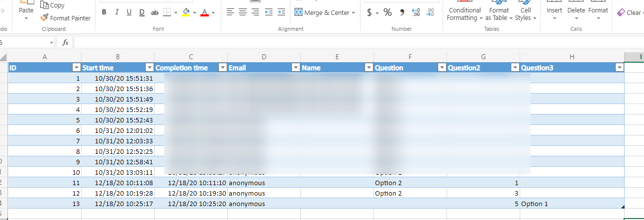Apply yellow fill color to cells

point(186,12)
